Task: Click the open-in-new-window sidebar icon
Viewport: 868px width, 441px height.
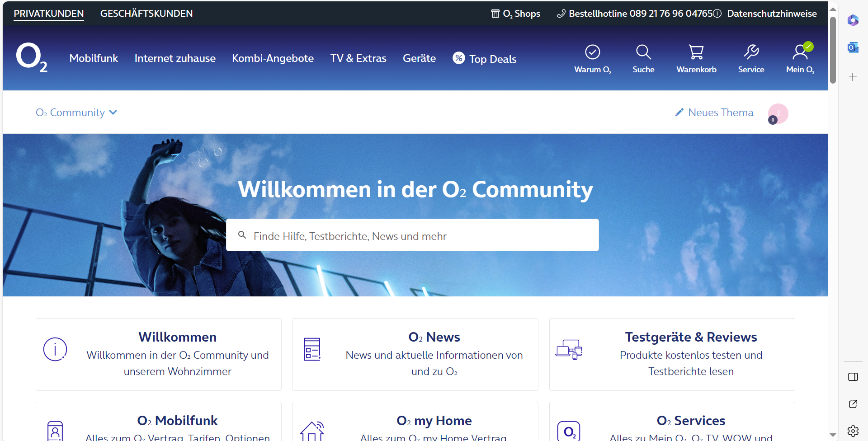Action: (x=853, y=404)
